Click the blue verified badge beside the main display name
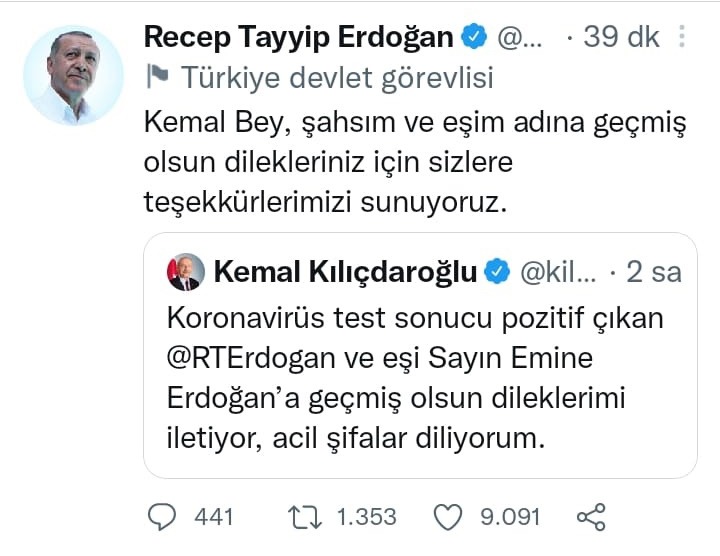This screenshot has height=556, width=720. coord(473,38)
